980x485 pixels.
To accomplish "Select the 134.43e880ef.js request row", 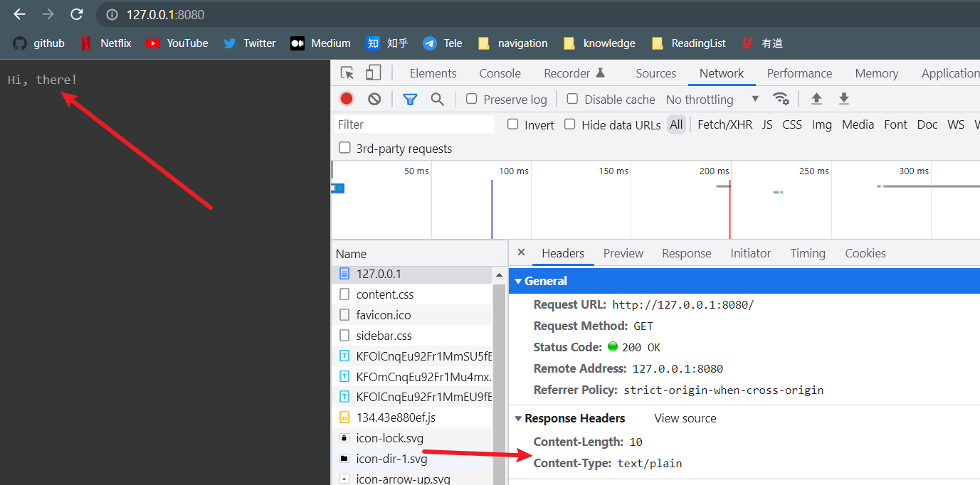I will tap(412, 417).
